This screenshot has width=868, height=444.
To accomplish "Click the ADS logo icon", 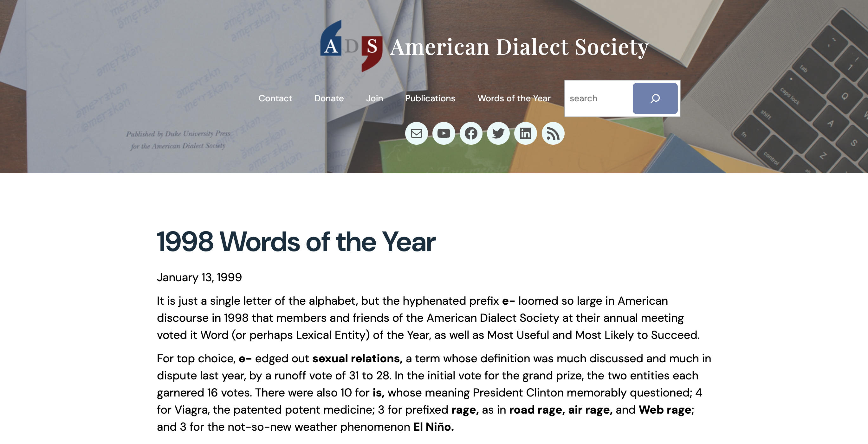I will (351, 46).
